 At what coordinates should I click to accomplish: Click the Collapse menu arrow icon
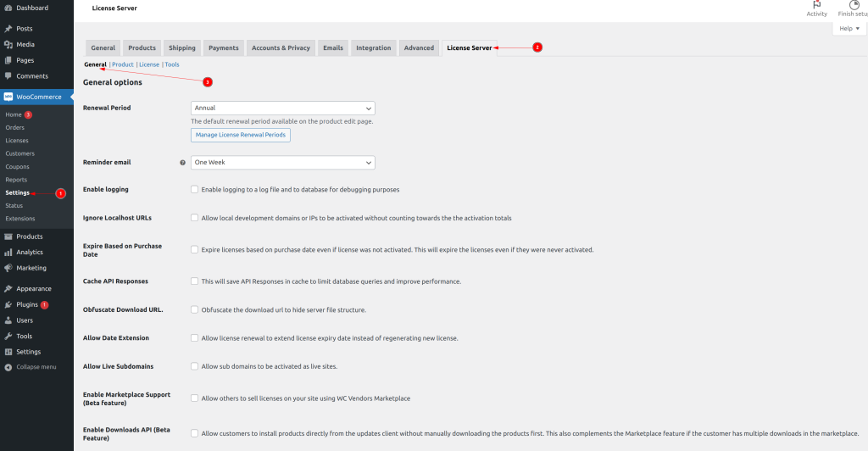point(8,367)
